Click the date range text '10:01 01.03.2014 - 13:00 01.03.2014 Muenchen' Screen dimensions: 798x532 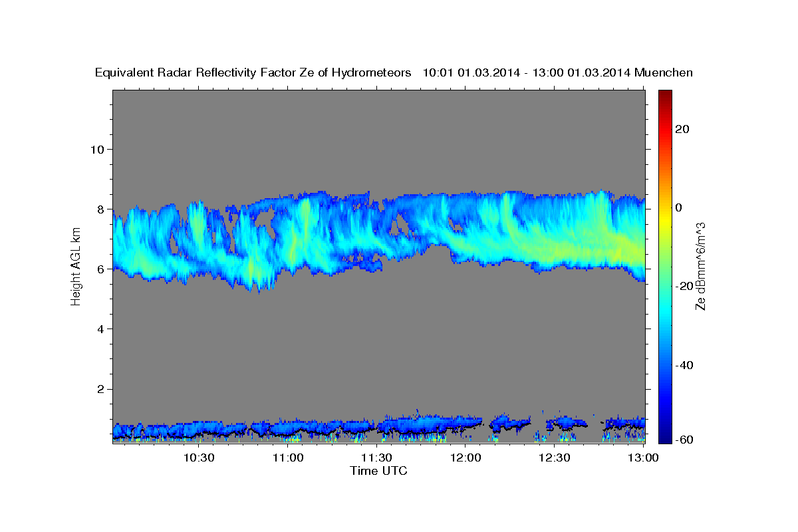[558, 73]
